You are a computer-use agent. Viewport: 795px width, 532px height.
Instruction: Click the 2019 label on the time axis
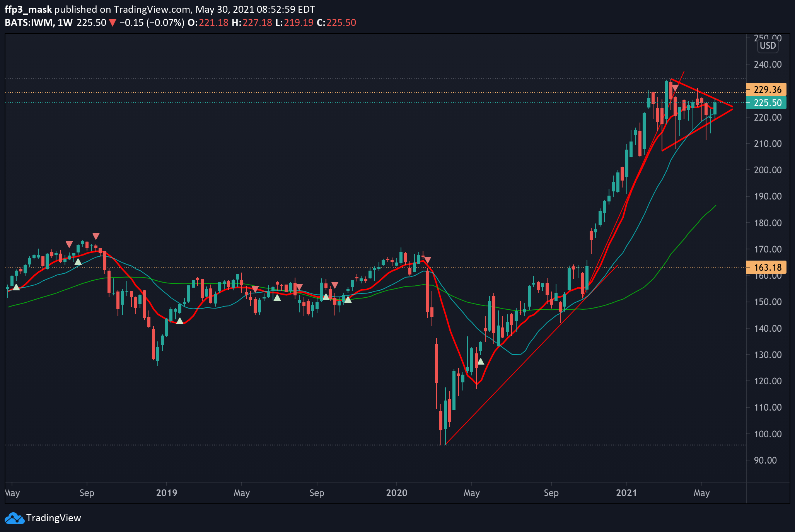click(x=167, y=493)
